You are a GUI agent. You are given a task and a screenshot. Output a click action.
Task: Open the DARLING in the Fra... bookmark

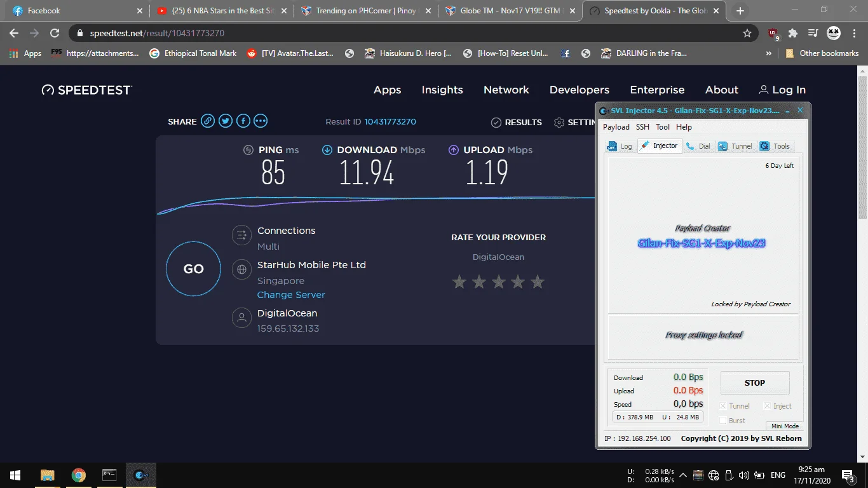coord(644,53)
